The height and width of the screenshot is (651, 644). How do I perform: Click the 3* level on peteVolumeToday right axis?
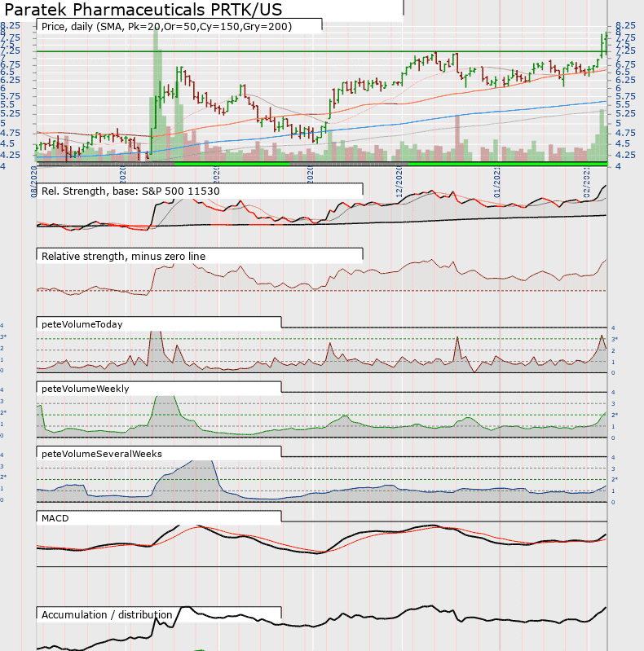(x=614, y=339)
